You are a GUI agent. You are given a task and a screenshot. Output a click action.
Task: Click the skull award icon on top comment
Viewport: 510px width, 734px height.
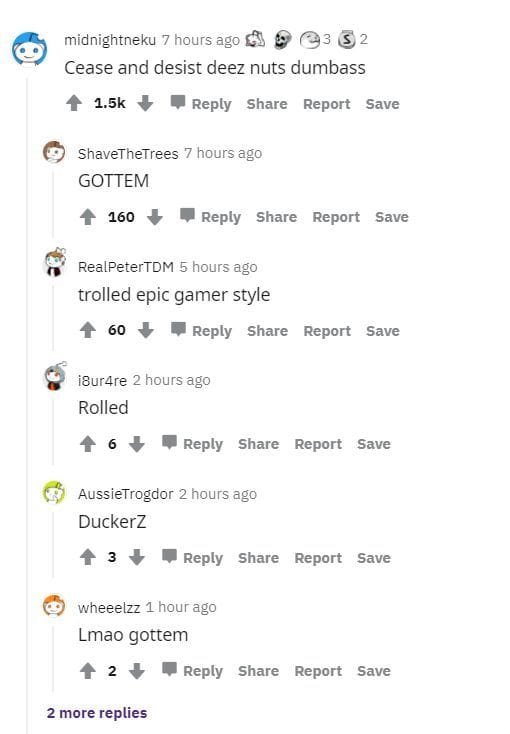282,40
